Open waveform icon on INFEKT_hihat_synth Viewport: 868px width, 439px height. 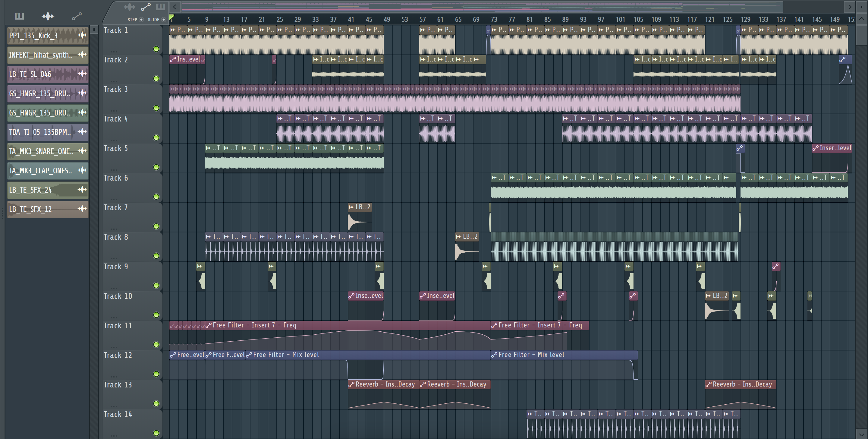coord(82,54)
